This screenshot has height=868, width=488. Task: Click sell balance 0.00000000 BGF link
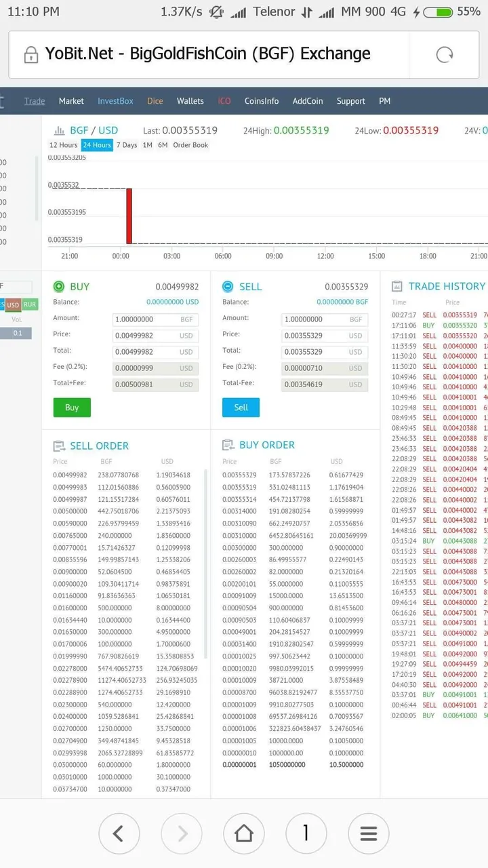(x=342, y=302)
